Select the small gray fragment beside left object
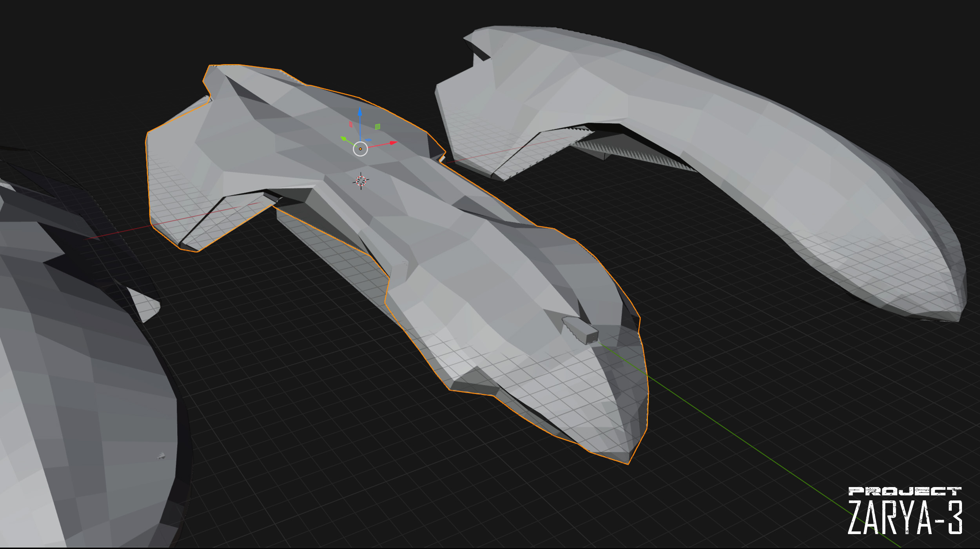980x549 pixels. click(x=145, y=305)
